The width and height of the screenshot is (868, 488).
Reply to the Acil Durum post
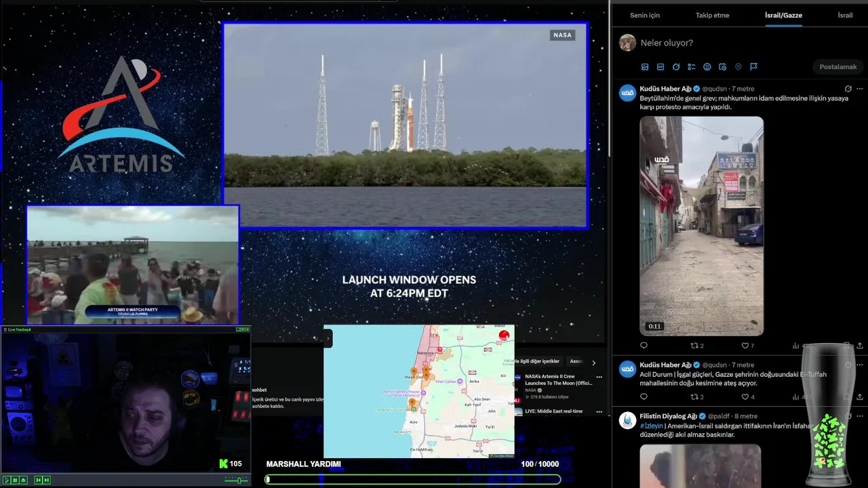coord(644,397)
